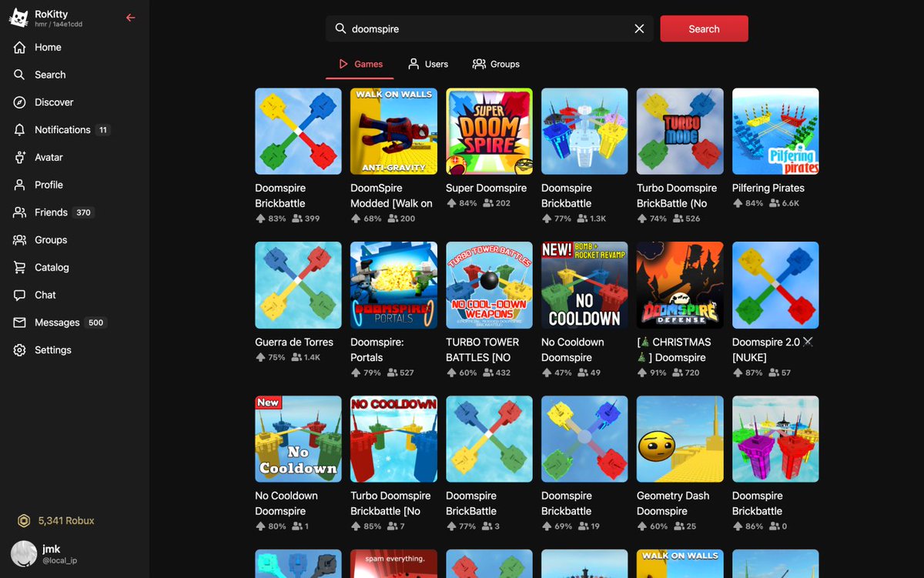Screen dimensions: 924x578
Task: Switch to the Games tab
Action: pos(360,64)
